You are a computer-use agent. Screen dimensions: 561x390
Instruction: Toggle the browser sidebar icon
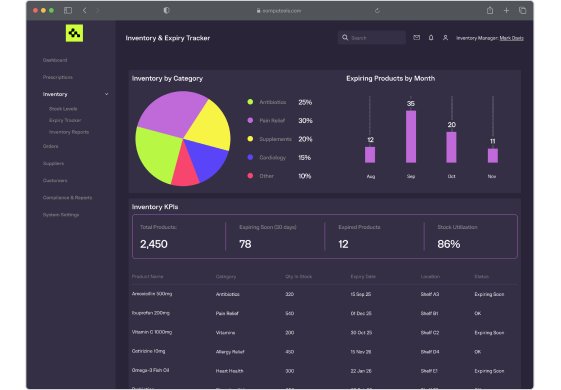pos(68,10)
